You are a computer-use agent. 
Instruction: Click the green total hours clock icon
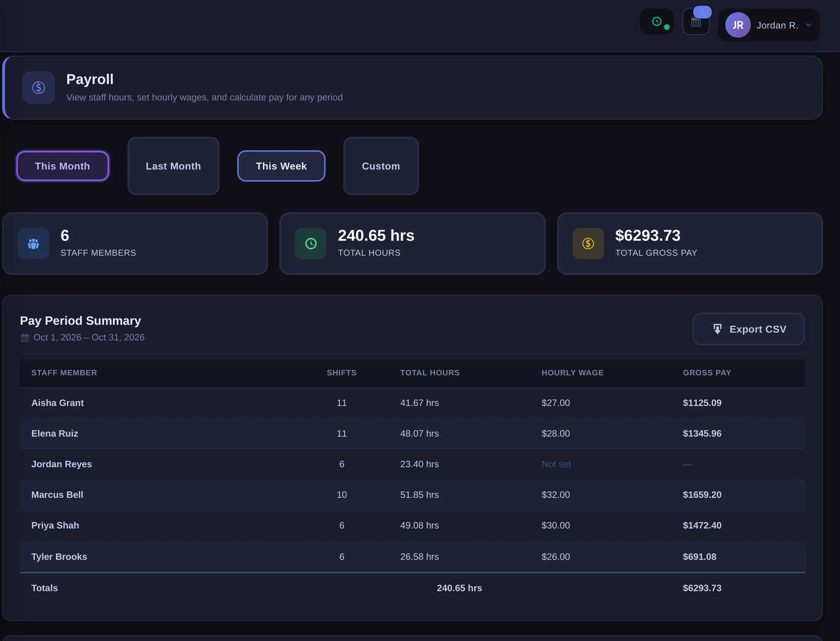[311, 244]
